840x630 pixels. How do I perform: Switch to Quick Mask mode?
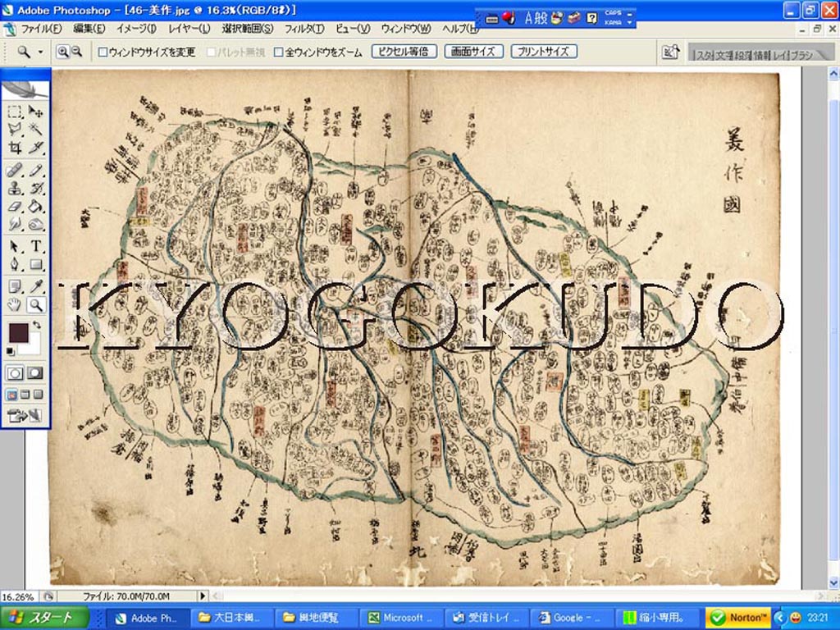[x=35, y=373]
